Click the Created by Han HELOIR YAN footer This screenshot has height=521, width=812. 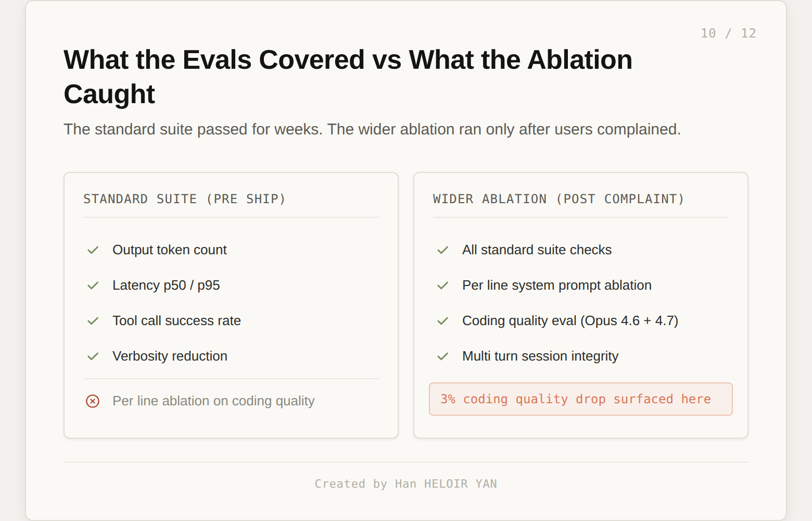406,484
